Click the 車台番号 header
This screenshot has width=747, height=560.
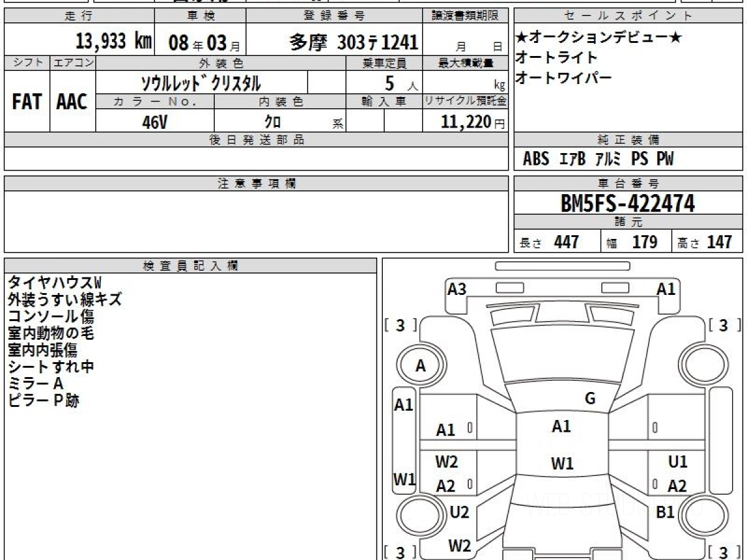pyautogui.click(x=628, y=184)
